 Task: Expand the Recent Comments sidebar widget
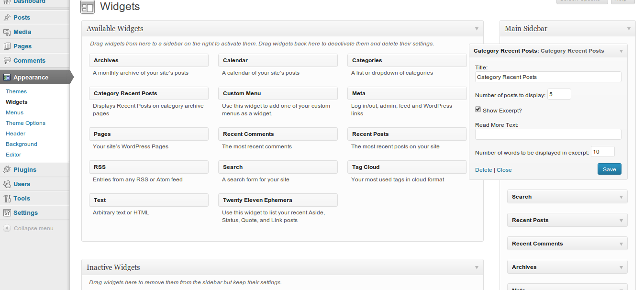[x=621, y=244]
